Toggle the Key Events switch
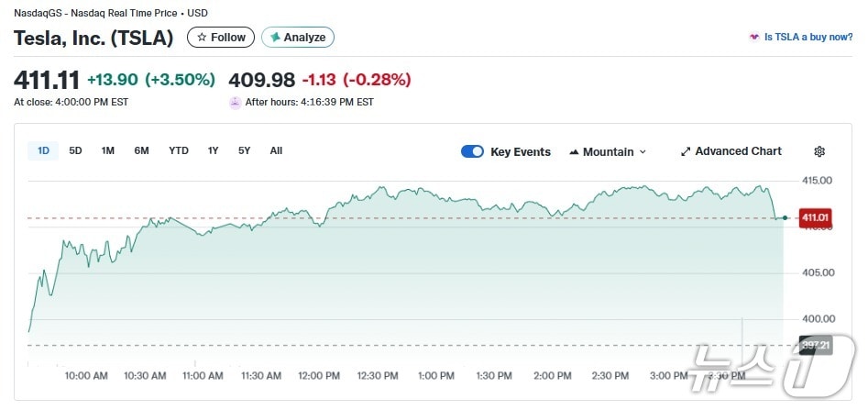The image size is (868, 410). click(472, 151)
